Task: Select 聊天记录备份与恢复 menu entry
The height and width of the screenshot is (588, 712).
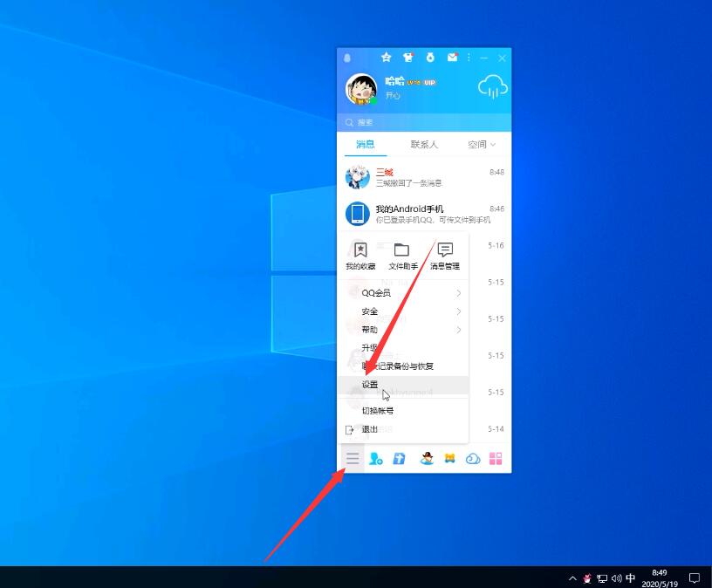Action: pos(403,366)
